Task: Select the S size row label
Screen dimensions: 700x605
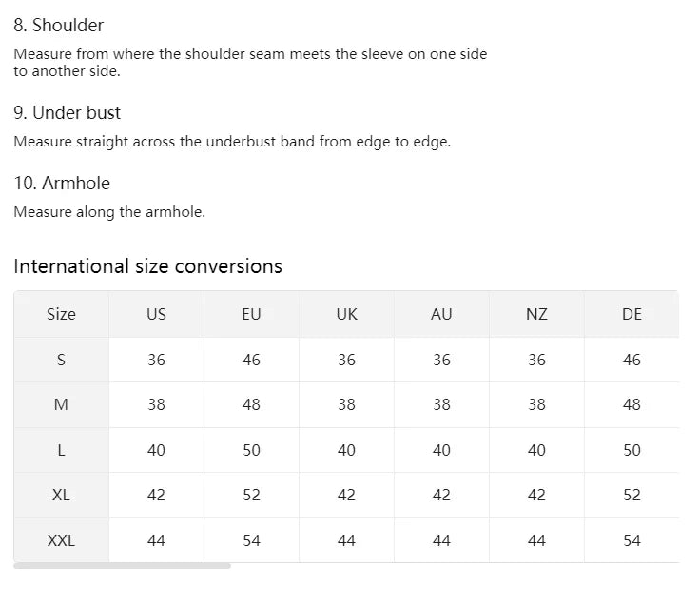Action: 61,360
